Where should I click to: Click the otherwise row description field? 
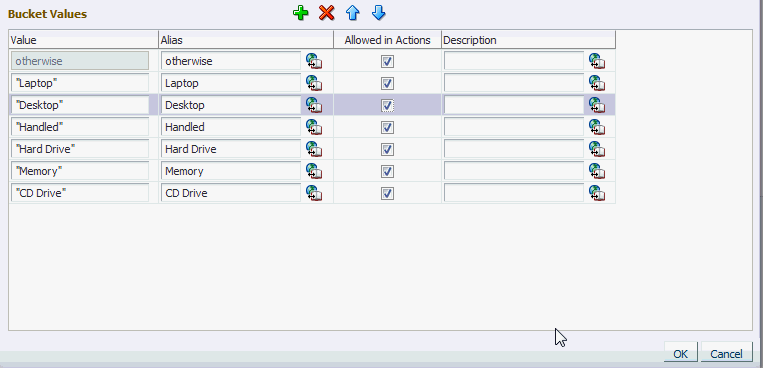[514, 61]
